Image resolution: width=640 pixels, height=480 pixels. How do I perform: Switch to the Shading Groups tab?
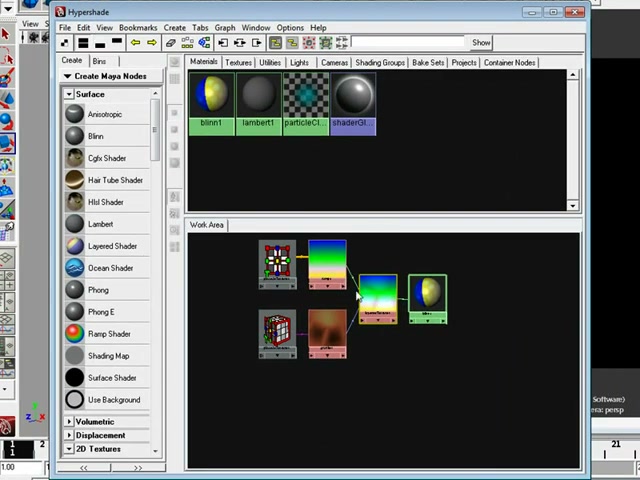380,62
